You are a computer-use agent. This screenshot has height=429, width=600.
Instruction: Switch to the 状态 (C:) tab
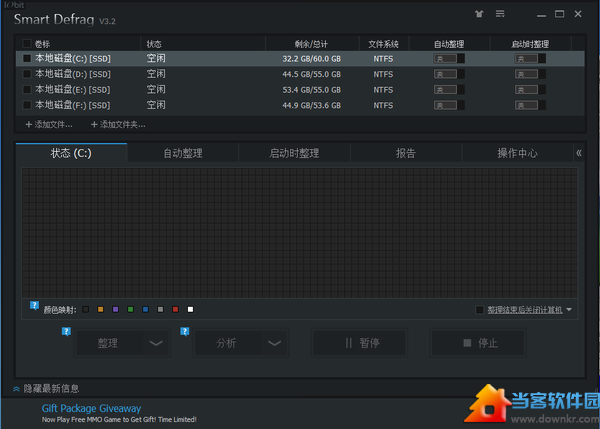(71, 153)
